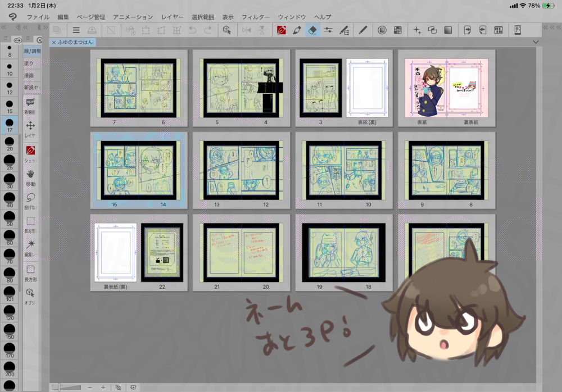Image resolution: width=562 pixels, height=392 pixels.
Task: Select the eraser icon in the command bar
Action: [x=313, y=30]
